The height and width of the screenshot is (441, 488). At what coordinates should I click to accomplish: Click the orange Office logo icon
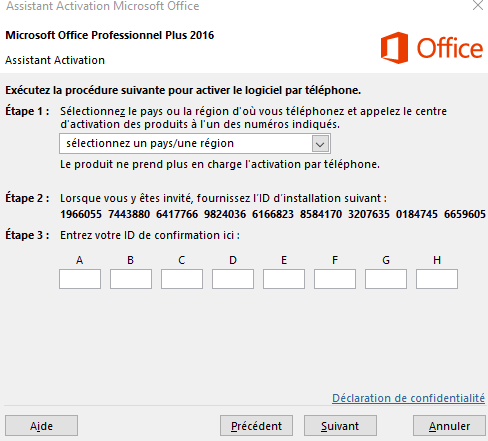(394, 48)
